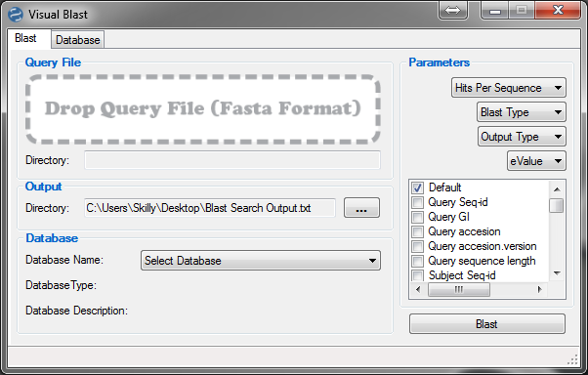Click the parameter list scroll-down arrow
This screenshot has width=588, height=375.
pos(557,273)
